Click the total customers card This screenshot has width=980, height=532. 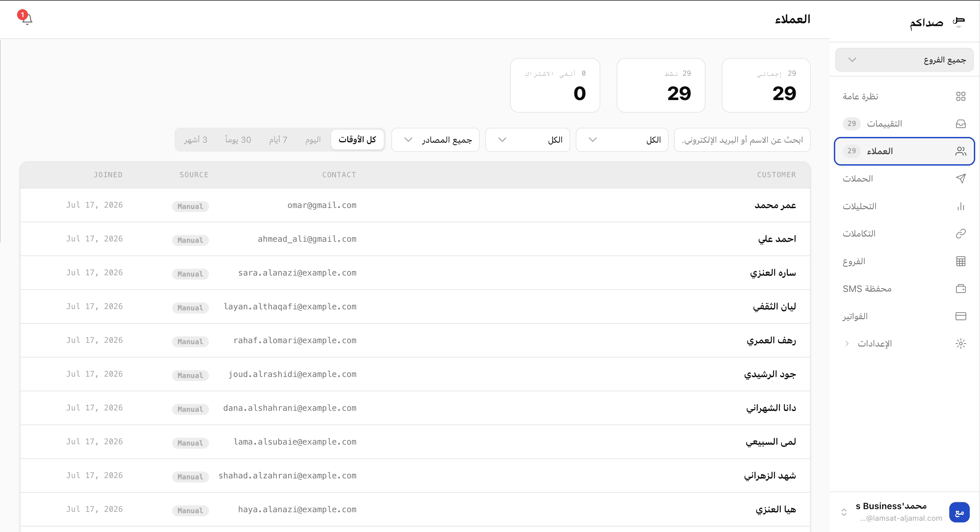(x=766, y=85)
